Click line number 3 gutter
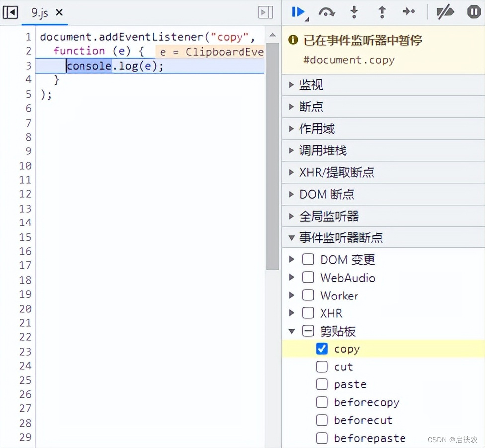 (x=28, y=66)
